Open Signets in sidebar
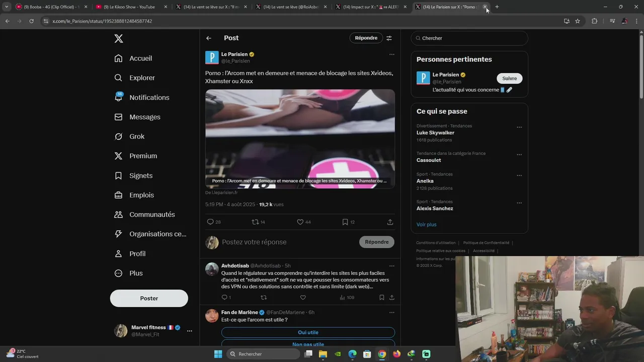 pos(133,175)
